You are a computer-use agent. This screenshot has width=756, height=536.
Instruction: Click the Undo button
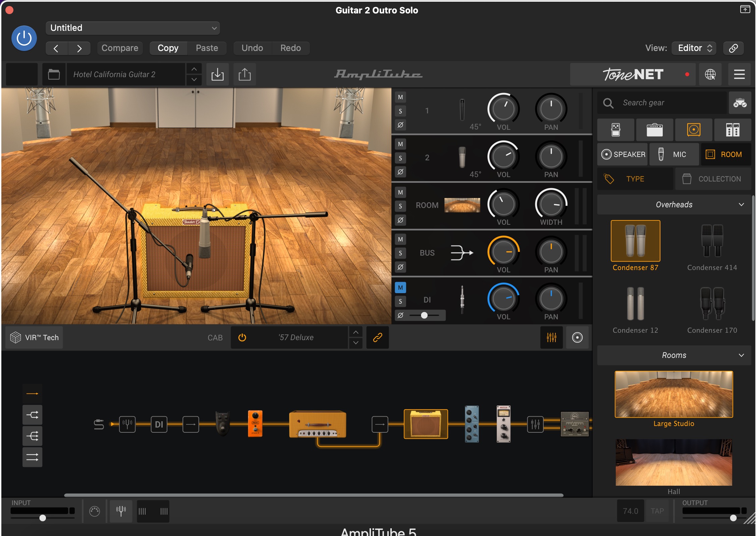252,48
